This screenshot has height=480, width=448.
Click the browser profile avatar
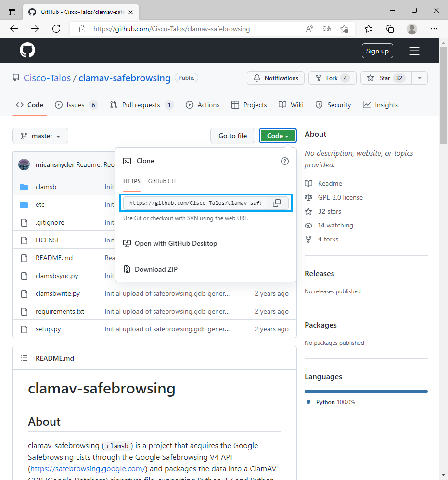point(412,29)
